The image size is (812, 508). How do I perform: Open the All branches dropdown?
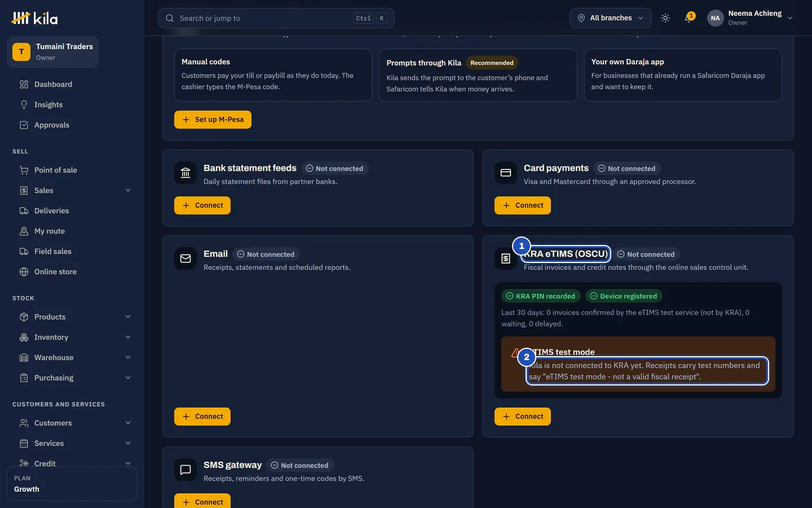click(610, 18)
